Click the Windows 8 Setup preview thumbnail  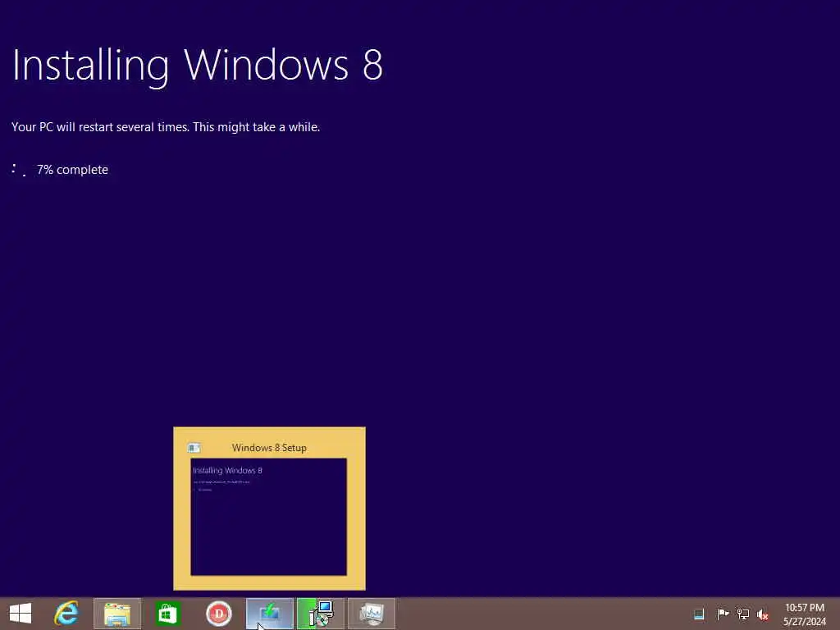pyautogui.click(x=269, y=517)
